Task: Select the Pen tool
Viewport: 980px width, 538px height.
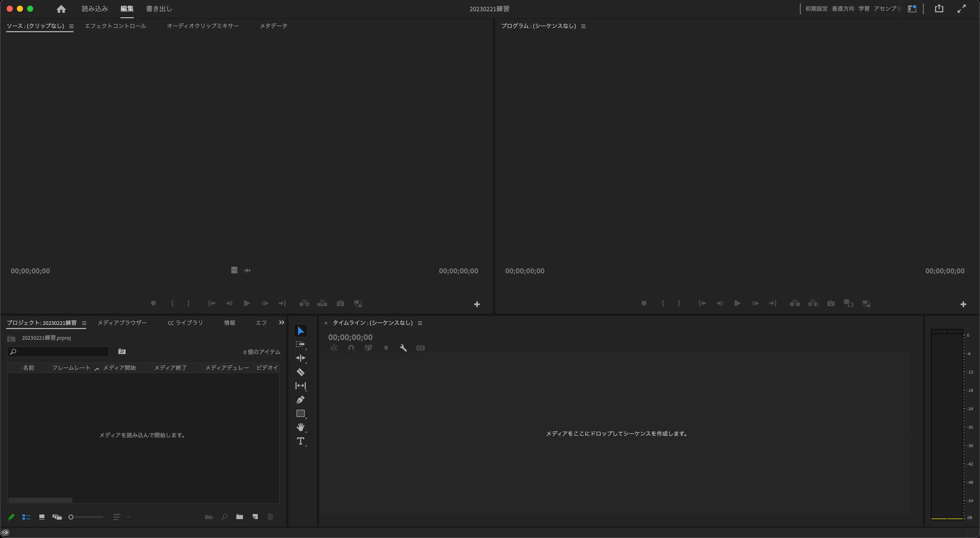Action: [300, 400]
